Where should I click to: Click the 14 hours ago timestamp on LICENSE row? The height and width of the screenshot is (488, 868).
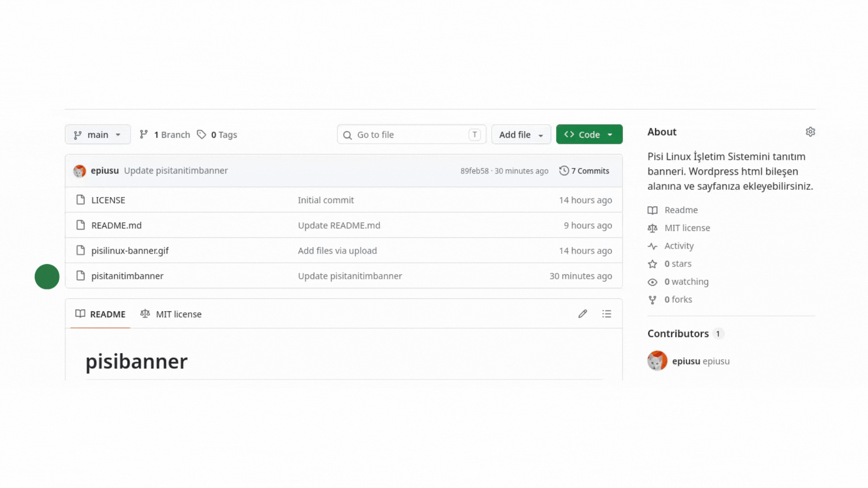tap(585, 200)
